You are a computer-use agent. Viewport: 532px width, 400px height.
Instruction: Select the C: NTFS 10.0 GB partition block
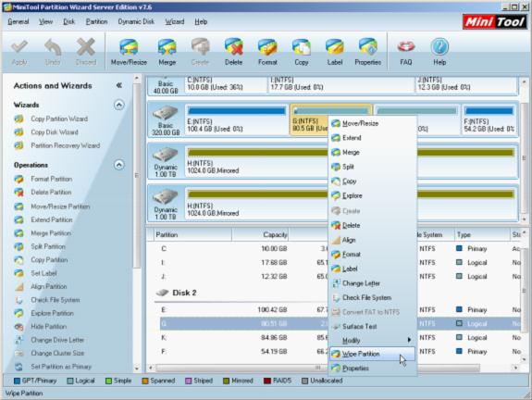tap(226, 84)
